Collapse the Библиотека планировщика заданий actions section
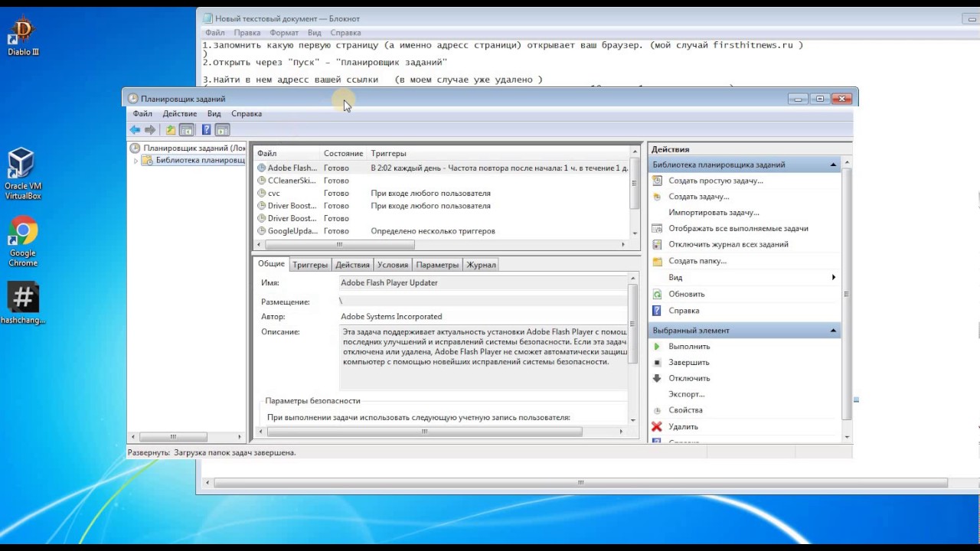This screenshot has height=551, width=980. [833, 165]
